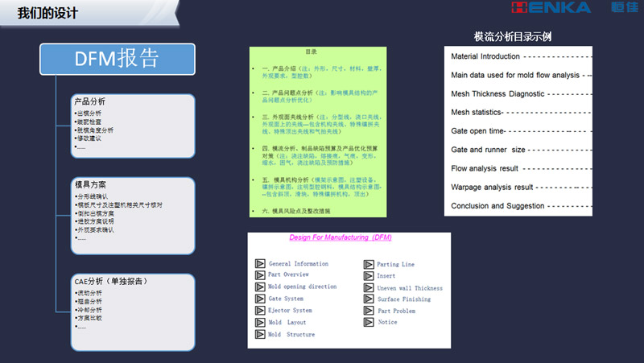
Task: Select the Gate and runner size entry
Action: point(488,150)
